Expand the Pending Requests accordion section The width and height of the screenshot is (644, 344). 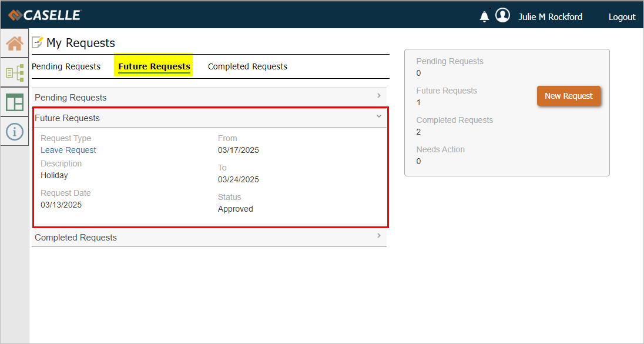[209, 98]
